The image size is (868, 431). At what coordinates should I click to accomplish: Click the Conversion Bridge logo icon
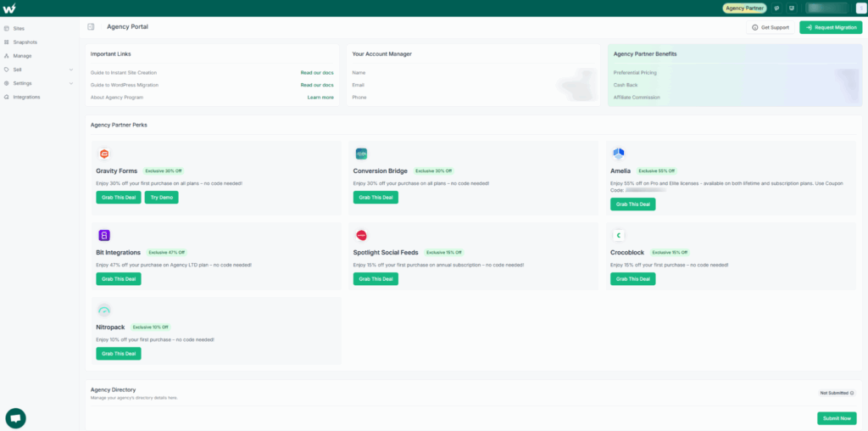361,154
